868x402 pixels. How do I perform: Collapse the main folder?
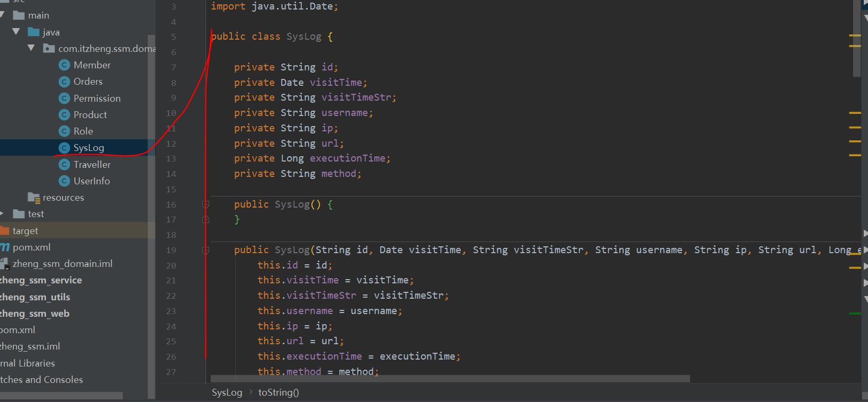pyautogui.click(x=2, y=15)
